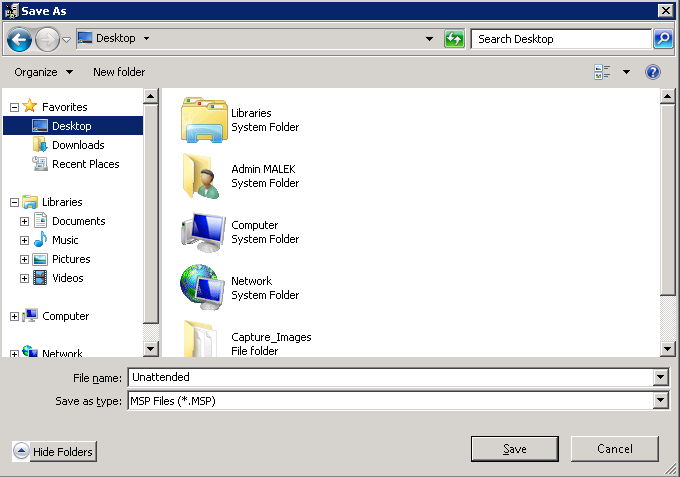
Task: Click the search magnifier icon
Action: [x=663, y=39]
